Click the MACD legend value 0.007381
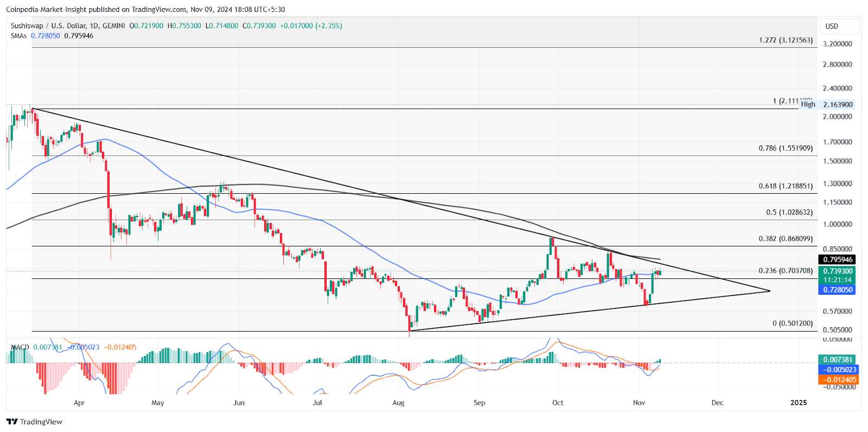 (x=48, y=347)
